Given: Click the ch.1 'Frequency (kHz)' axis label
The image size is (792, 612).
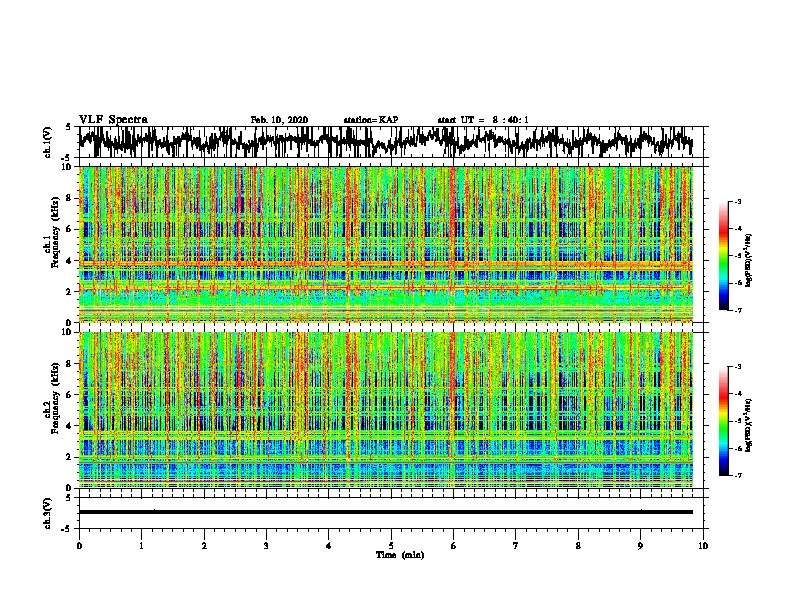Looking at the screenshot, I should point(55,233).
